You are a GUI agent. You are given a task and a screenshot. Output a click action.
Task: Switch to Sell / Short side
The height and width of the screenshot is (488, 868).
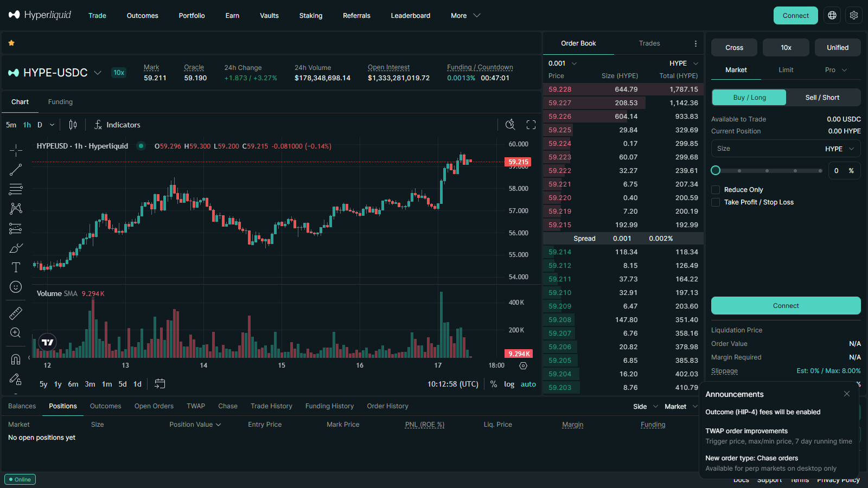tap(822, 98)
